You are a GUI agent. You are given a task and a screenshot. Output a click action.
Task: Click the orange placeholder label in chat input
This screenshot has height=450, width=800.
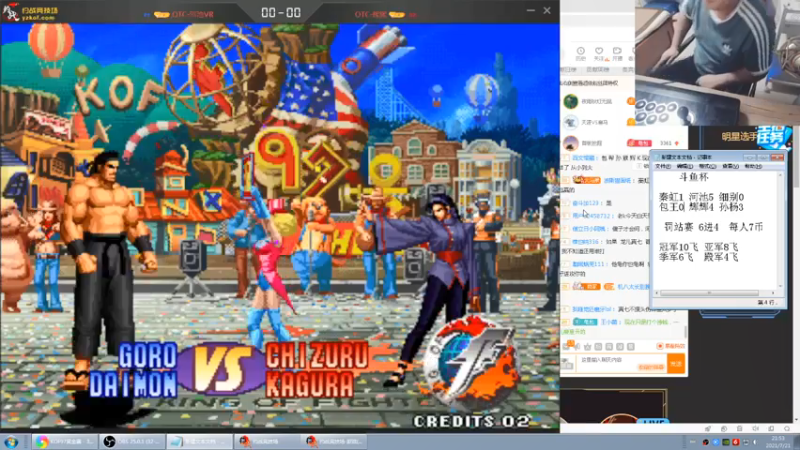[651, 367]
